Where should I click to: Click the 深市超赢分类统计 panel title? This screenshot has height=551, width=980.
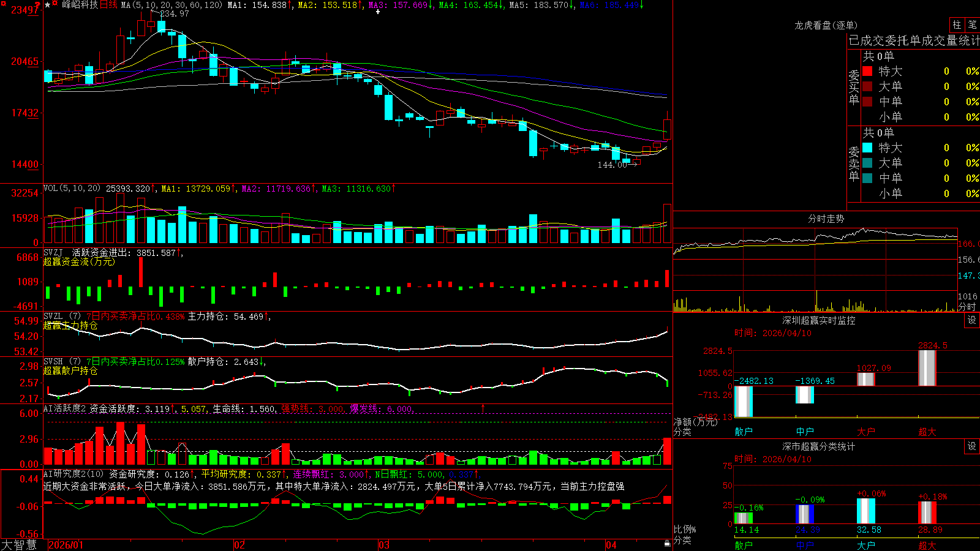(x=818, y=446)
